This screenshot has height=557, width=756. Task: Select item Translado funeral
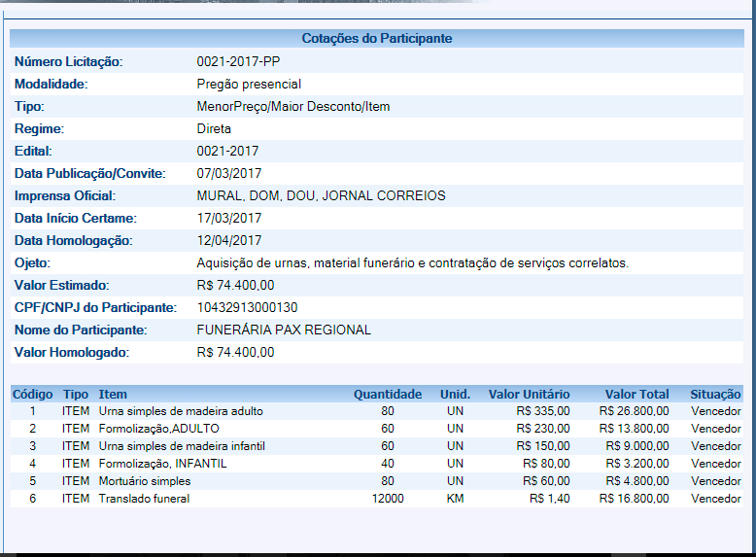point(144,498)
